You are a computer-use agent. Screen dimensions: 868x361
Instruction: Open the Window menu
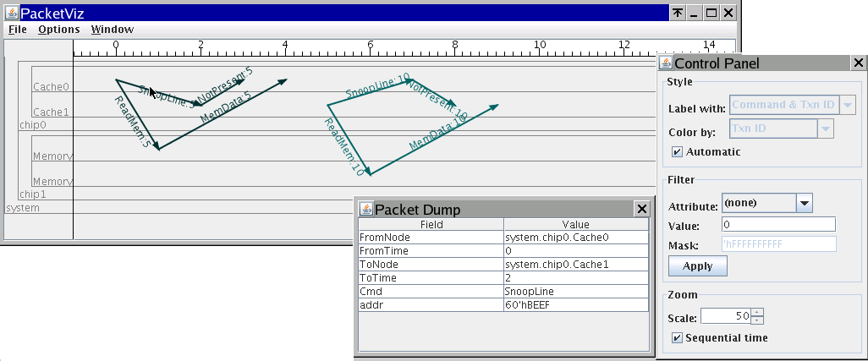pyautogui.click(x=112, y=30)
